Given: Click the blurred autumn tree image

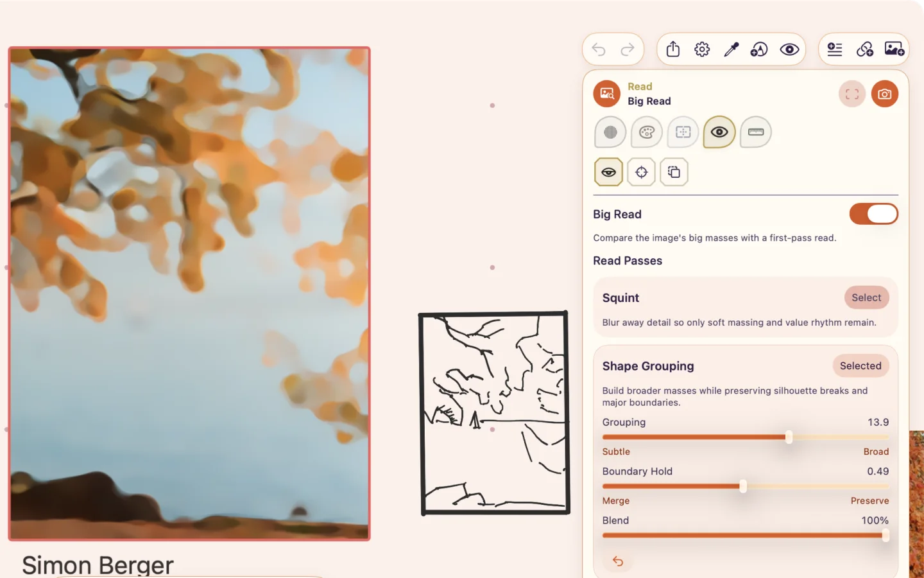Looking at the screenshot, I should [189, 293].
